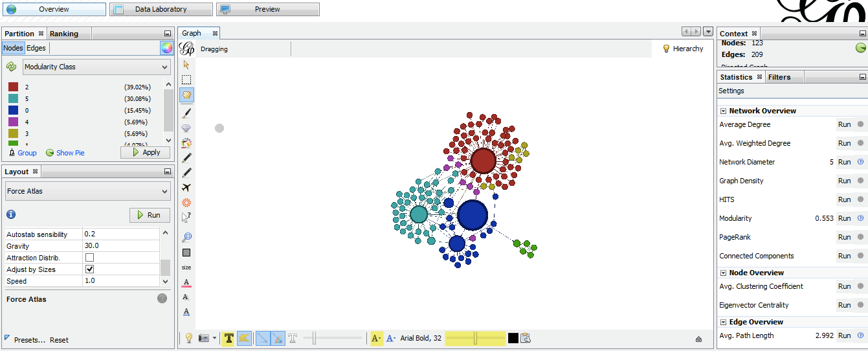Viewport: 868px width, 351px height.
Task: Toggle the hull display button
Action: [x=244, y=338]
